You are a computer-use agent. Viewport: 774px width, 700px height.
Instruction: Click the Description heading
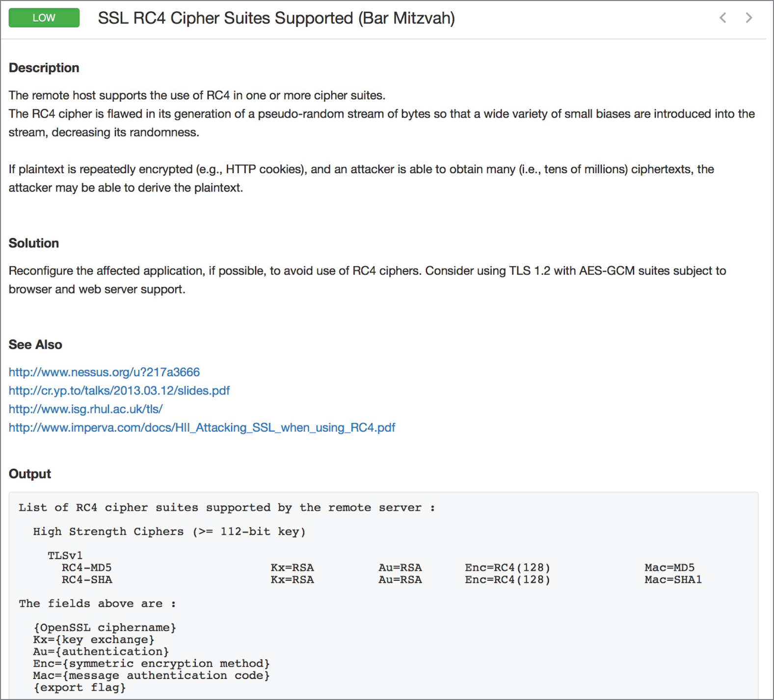(44, 68)
